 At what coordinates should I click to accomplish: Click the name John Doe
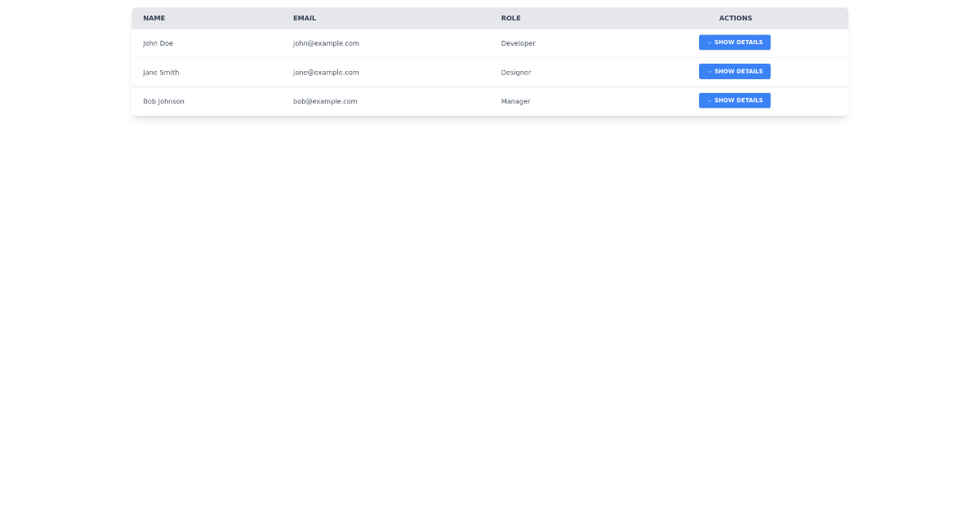click(158, 43)
